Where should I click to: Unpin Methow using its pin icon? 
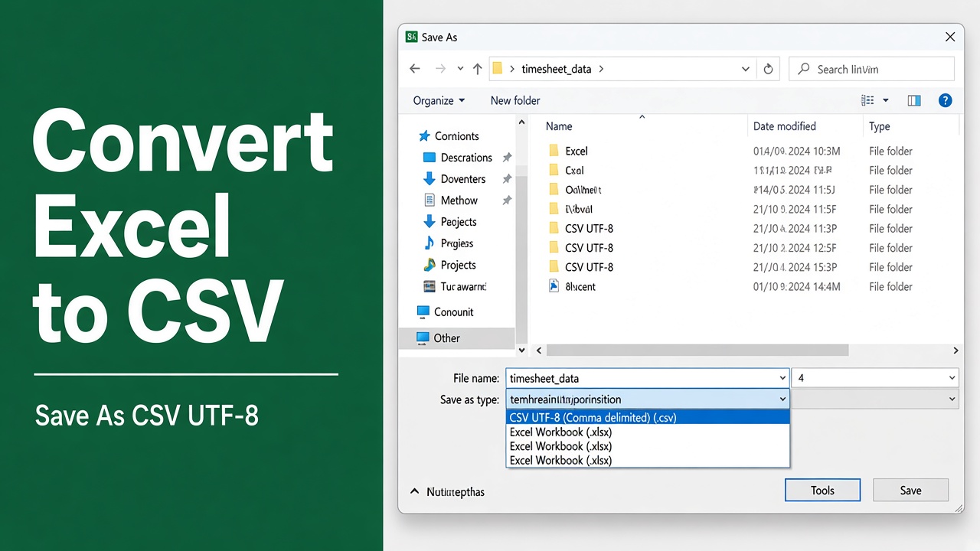[x=507, y=201]
